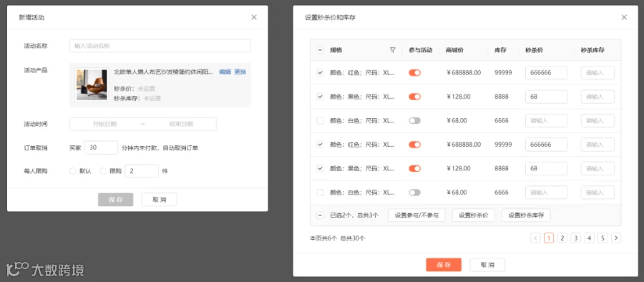Toggle the select-all checkbox in table header
The height and width of the screenshot is (282, 644).
point(320,50)
